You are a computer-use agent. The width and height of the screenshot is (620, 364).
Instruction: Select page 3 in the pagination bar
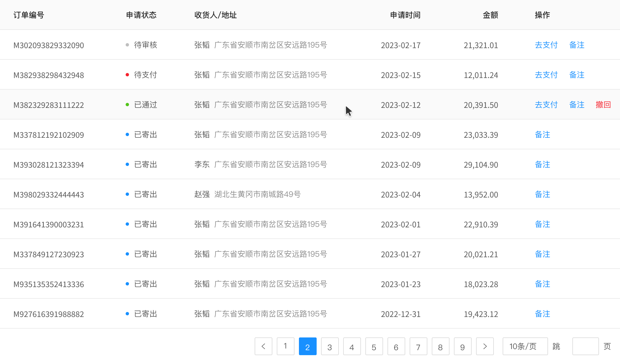pos(330,346)
